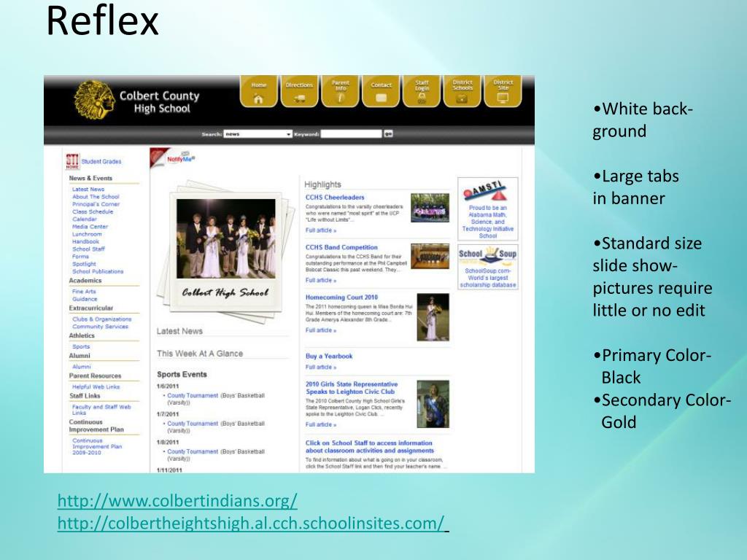Open Continuous Improvement Plan 2009-2010 link
Image resolution: width=747 pixels, height=560 pixels.
point(97,447)
